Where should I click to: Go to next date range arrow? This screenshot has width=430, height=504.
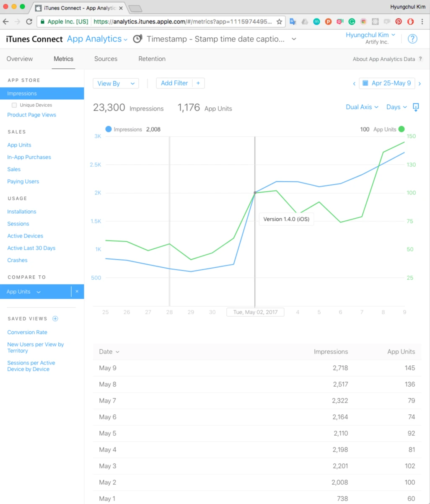[420, 83]
